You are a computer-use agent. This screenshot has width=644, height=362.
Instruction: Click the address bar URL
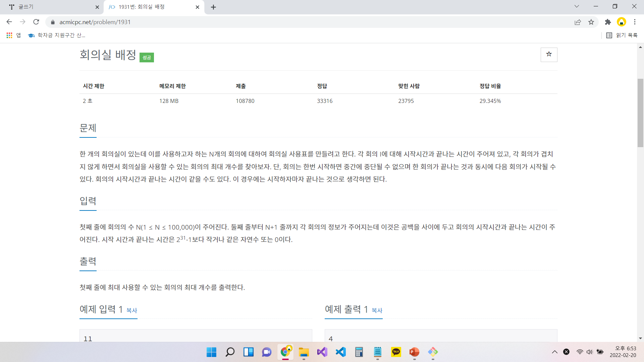[x=95, y=22]
